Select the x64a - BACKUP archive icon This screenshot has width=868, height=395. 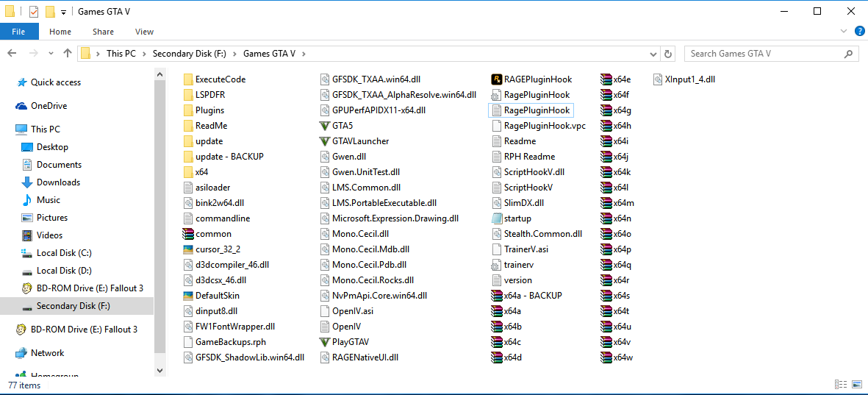pyautogui.click(x=496, y=295)
